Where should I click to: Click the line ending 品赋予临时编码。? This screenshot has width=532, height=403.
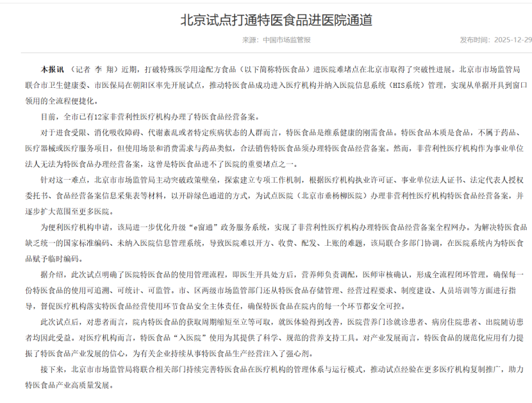(x=54, y=259)
